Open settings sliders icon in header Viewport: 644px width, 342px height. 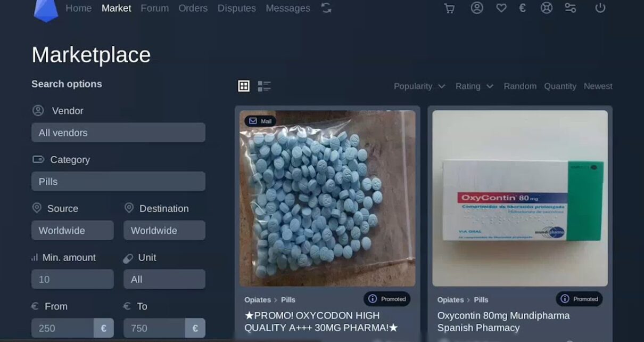(571, 8)
